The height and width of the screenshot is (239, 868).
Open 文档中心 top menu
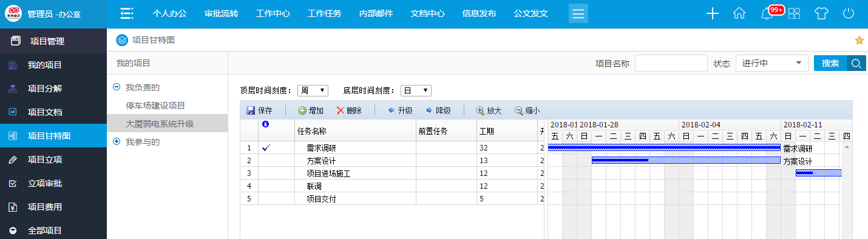pos(428,13)
